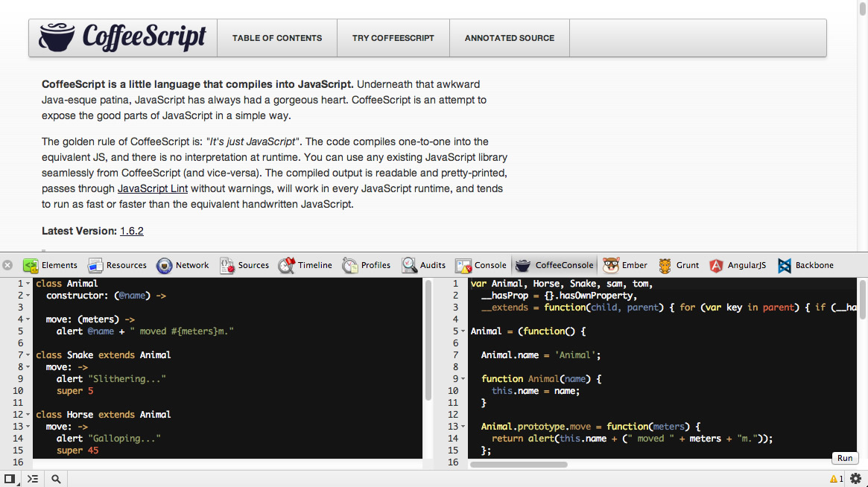This screenshot has width=868, height=487.
Task: Toggle the console drawer at bottom bar
Action: pos(33,479)
